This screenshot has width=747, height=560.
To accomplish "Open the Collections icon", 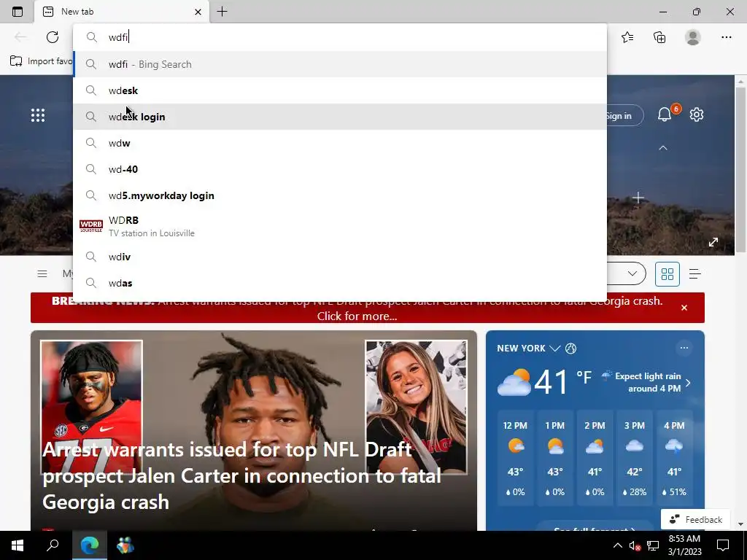I will [x=659, y=37].
